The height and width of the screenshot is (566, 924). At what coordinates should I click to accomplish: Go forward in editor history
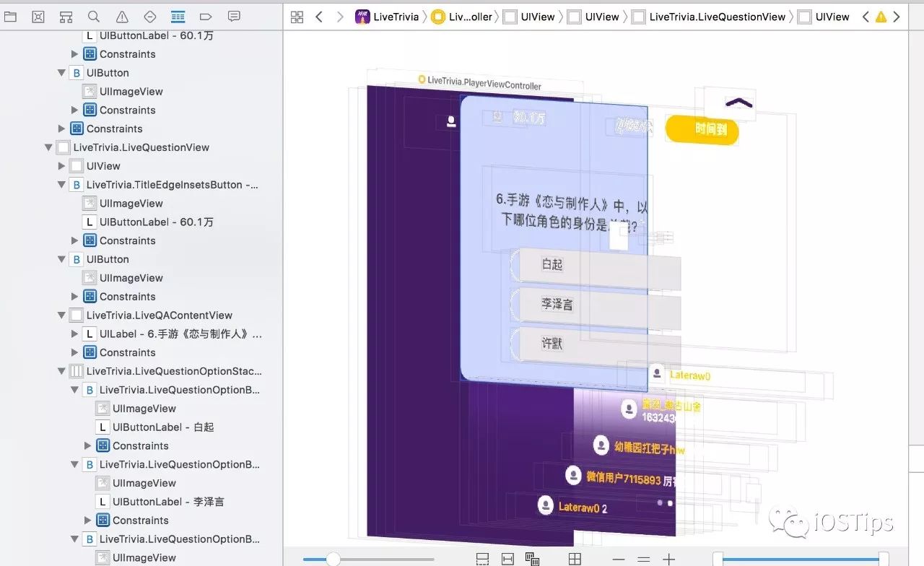point(340,17)
